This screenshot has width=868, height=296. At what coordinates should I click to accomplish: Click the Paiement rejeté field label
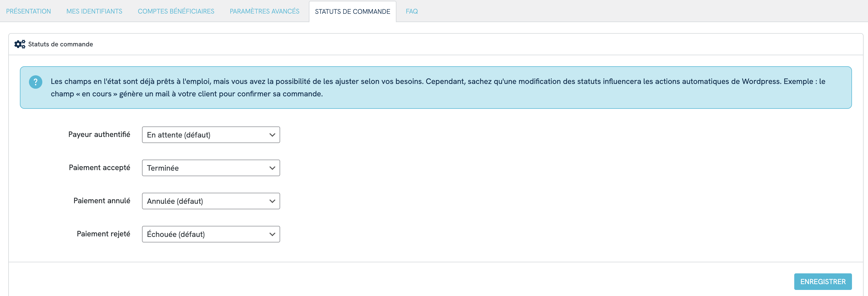pyautogui.click(x=103, y=234)
